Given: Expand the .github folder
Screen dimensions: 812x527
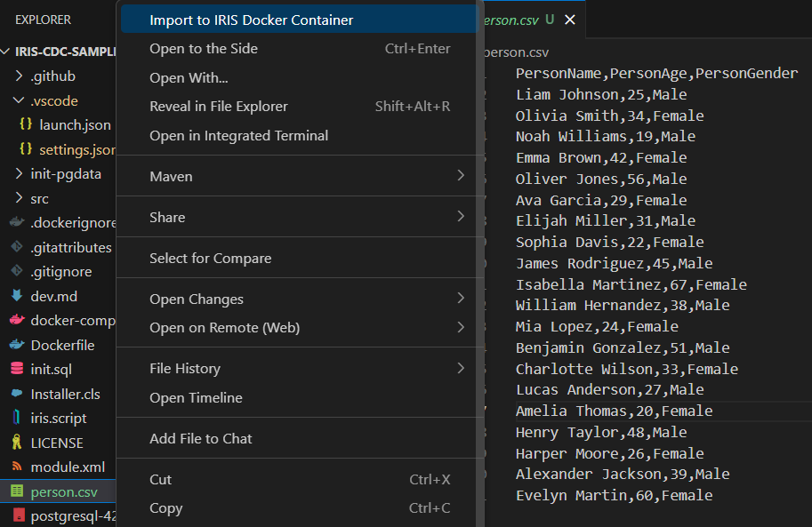Looking at the screenshot, I should [x=20, y=76].
